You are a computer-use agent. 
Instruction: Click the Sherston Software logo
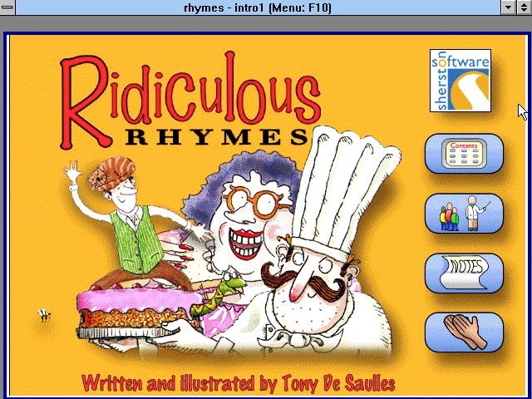pyautogui.click(x=461, y=81)
